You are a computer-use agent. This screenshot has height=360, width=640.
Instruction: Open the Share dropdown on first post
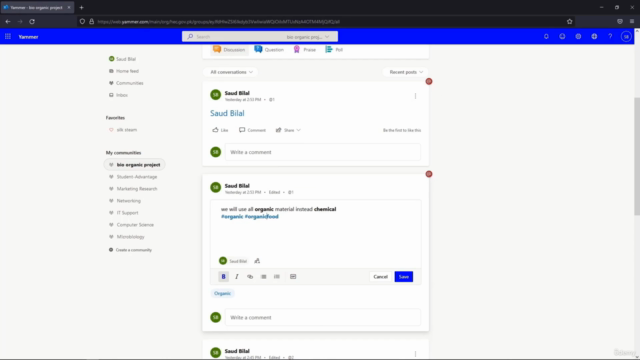click(x=288, y=130)
